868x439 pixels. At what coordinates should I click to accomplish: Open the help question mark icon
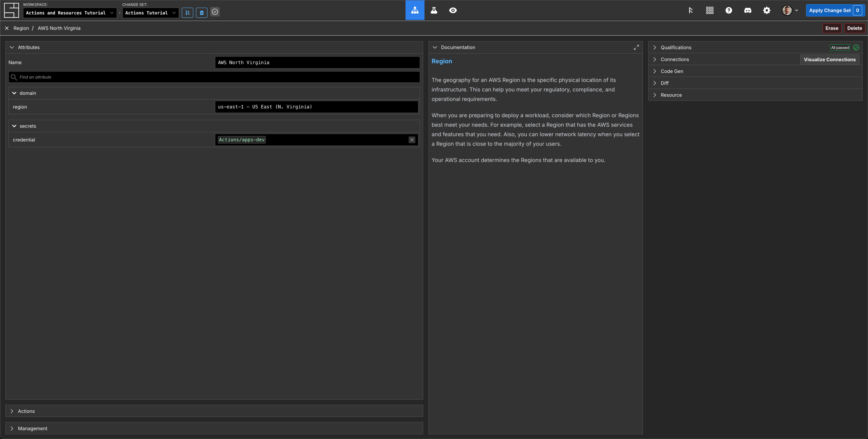729,10
